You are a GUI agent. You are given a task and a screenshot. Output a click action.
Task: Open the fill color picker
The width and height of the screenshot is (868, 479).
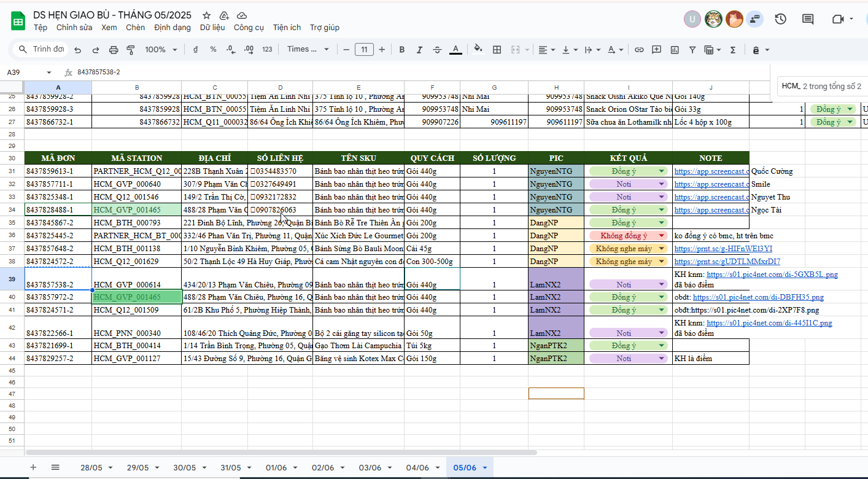tap(479, 49)
